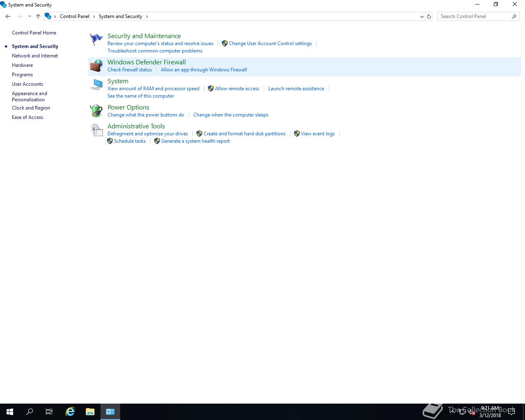View amount of RAM and processor speed
The width and height of the screenshot is (525, 420).
(153, 89)
